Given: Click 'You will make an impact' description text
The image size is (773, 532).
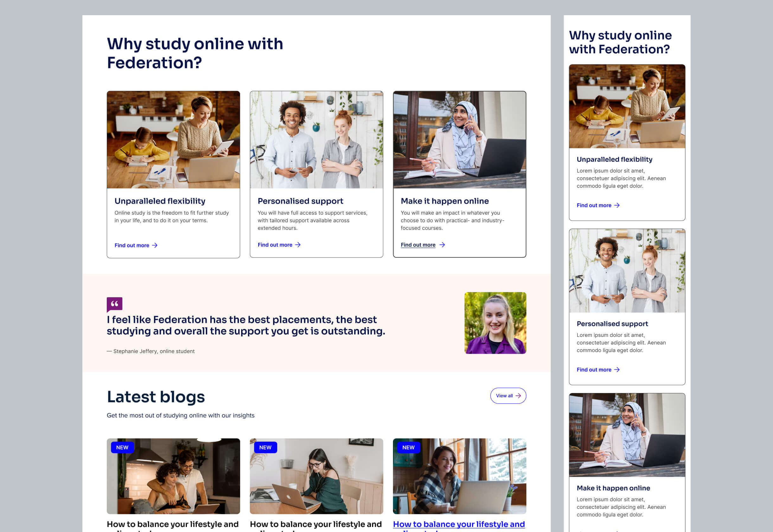Looking at the screenshot, I should click(452, 220).
